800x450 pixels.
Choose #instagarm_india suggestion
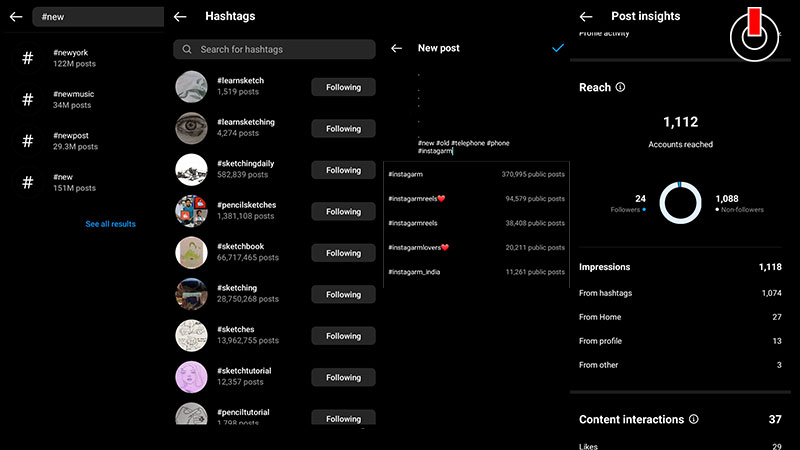point(477,272)
